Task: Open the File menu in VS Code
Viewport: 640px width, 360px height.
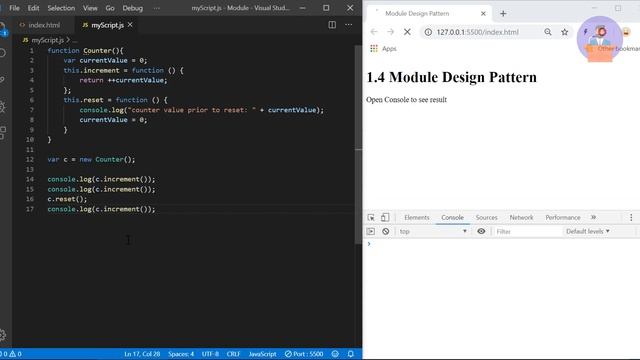Action: [x=14, y=8]
